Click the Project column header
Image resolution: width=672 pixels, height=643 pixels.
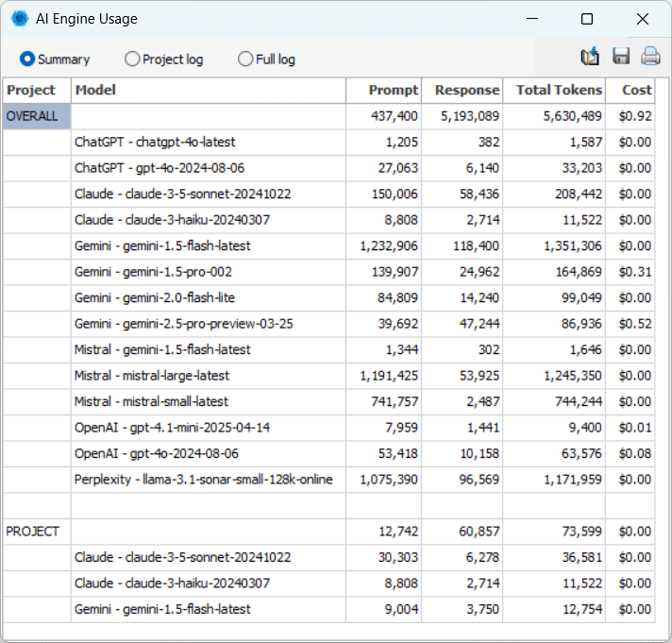(x=37, y=90)
